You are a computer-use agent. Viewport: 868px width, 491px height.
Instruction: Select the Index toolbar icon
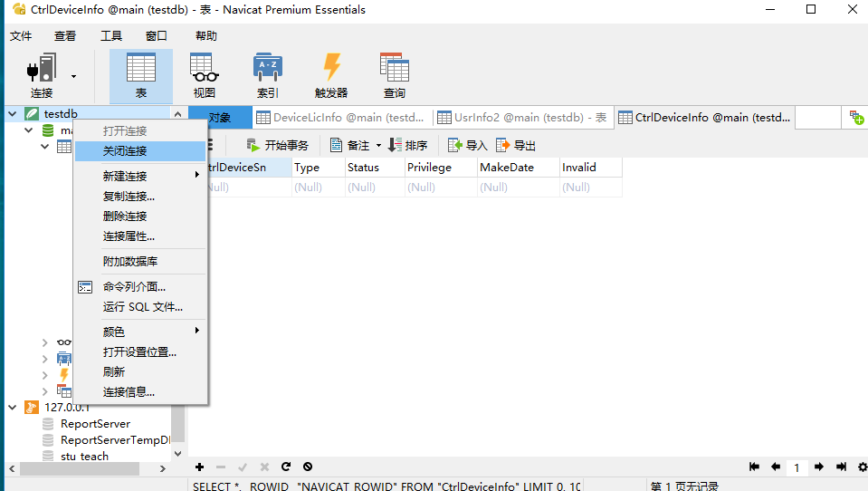(268, 76)
